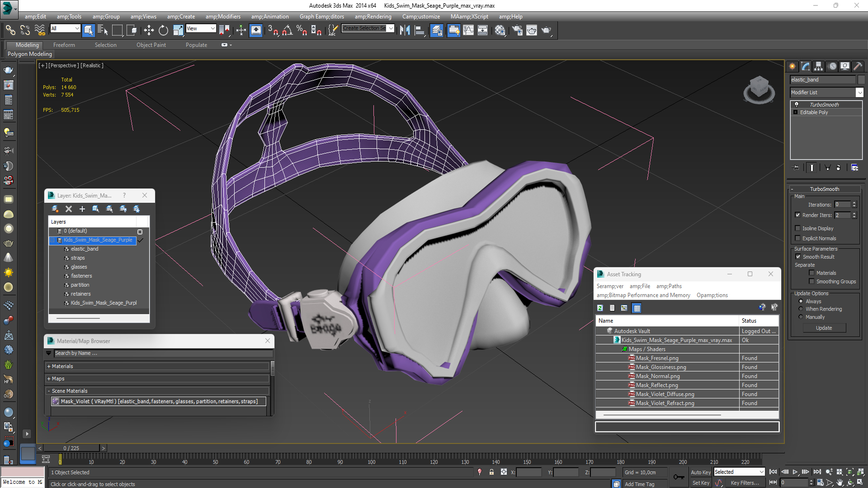868x488 pixels.
Task: Choose the Select and Rotate tool
Action: point(163,30)
